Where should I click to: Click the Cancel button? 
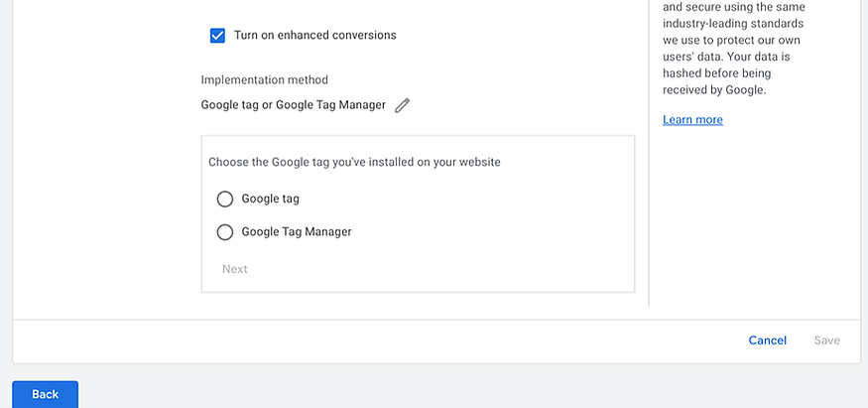click(767, 340)
